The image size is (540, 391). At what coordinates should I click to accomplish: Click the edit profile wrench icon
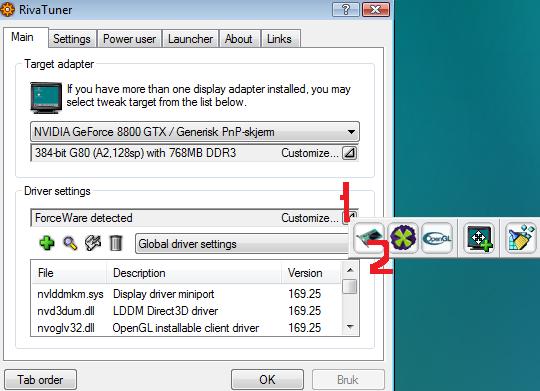coord(93,243)
